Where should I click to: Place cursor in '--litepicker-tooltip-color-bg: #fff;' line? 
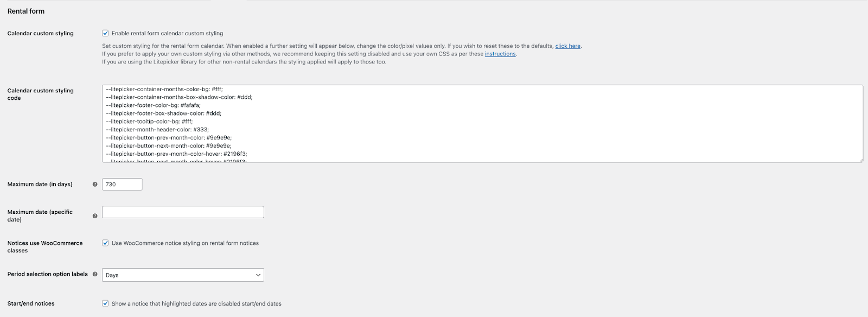(149, 122)
